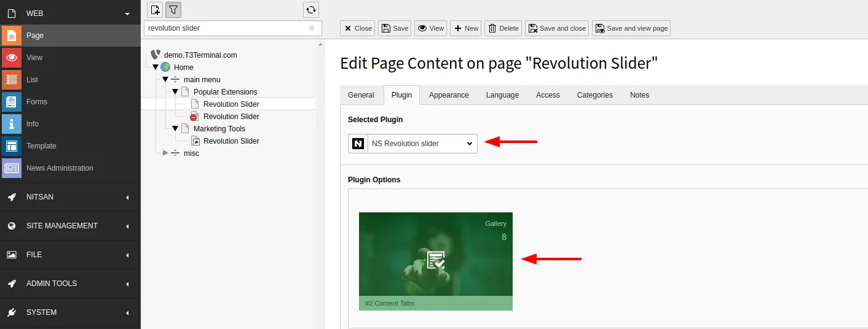The height and width of the screenshot is (329, 868).
Task: Click the Save button
Action: pyautogui.click(x=395, y=28)
